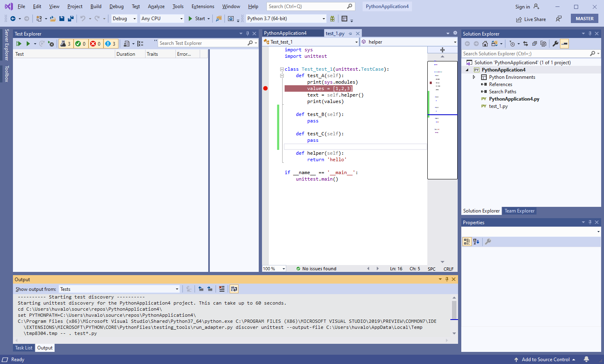The height and width of the screenshot is (364, 604).
Task: Filter failed tests in Test Explorer
Action: pos(96,43)
